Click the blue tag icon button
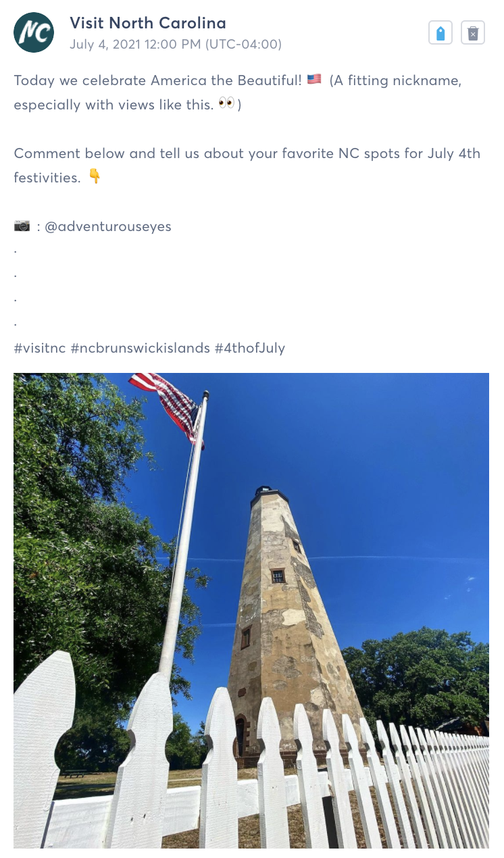Image resolution: width=504 pixels, height=858 pixels. pyautogui.click(x=440, y=33)
